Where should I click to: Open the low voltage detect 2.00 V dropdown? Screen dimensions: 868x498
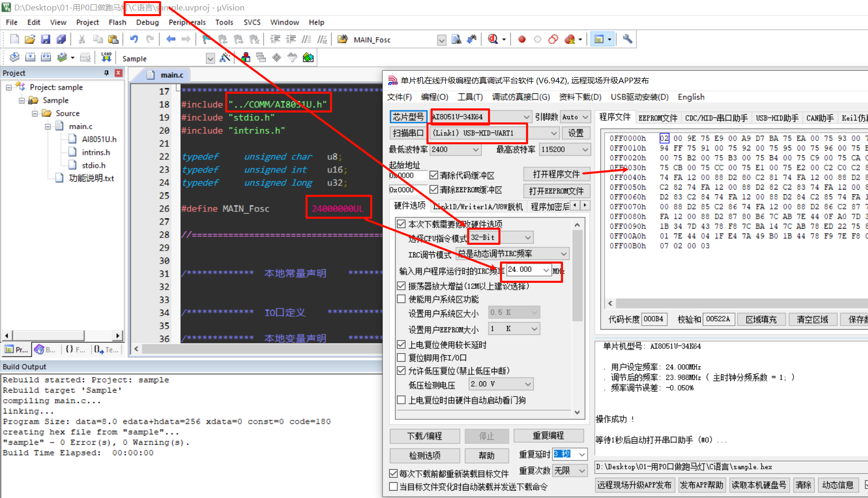point(528,384)
